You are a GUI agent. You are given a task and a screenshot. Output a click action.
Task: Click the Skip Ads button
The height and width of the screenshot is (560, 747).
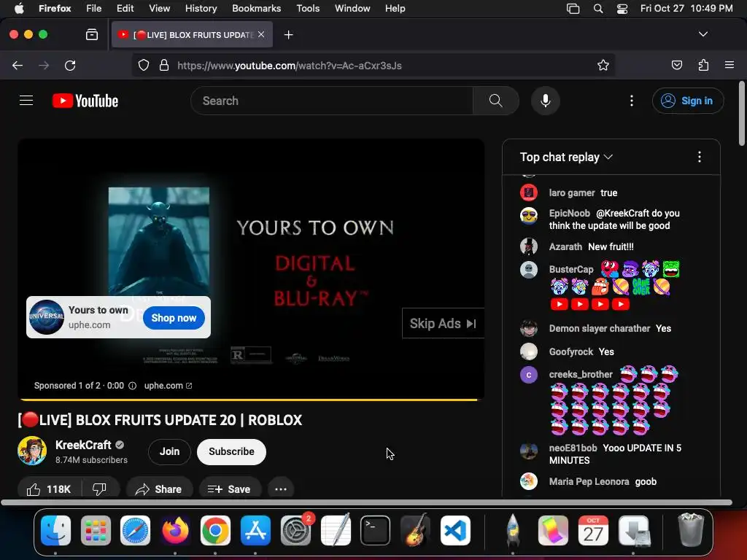pos(443,323)
